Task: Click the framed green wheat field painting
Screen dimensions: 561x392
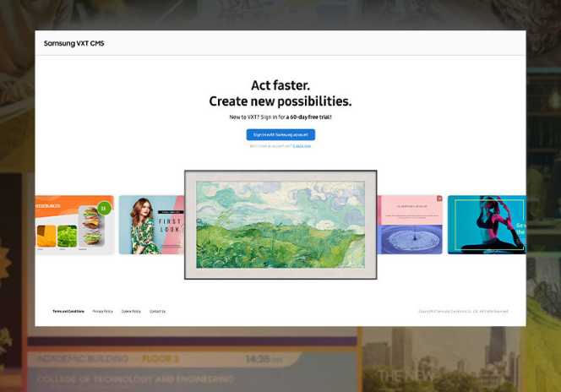Action: [x=280, y=224]
